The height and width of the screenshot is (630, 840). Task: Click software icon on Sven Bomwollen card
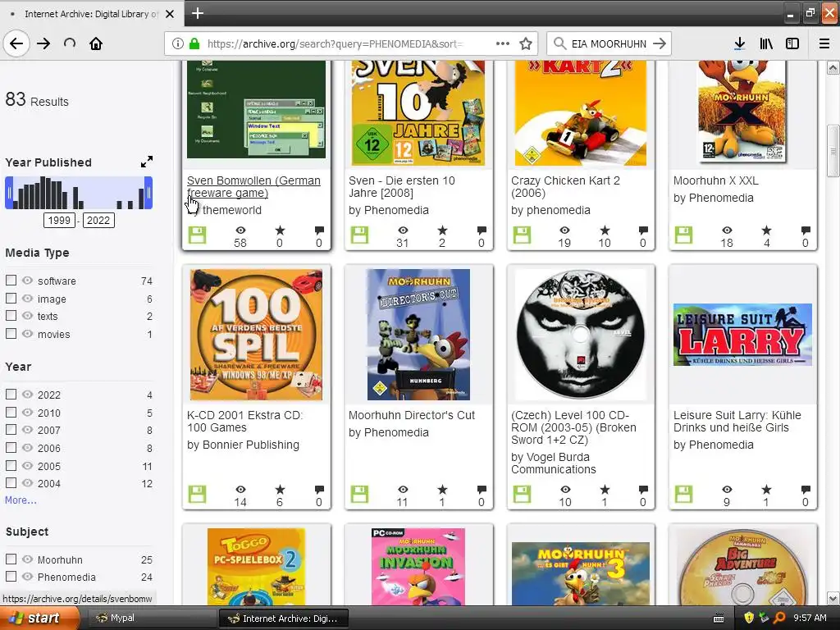(x=197, y=235)
